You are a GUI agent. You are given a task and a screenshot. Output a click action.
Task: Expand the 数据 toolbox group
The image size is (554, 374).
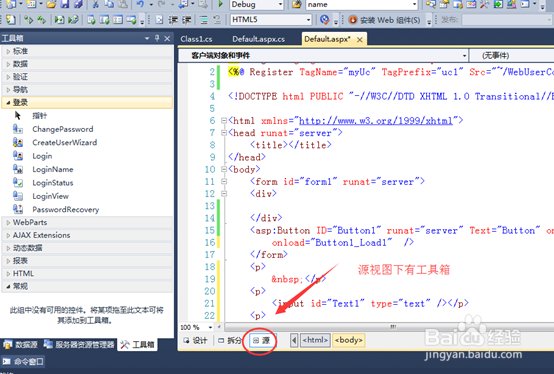tap(87, 64)
